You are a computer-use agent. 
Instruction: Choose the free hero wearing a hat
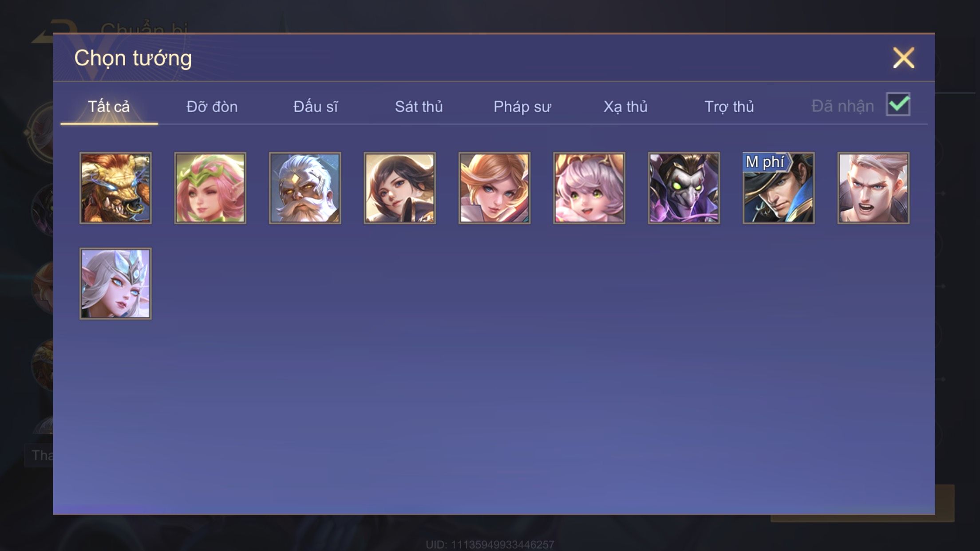(x=779, y=188)
